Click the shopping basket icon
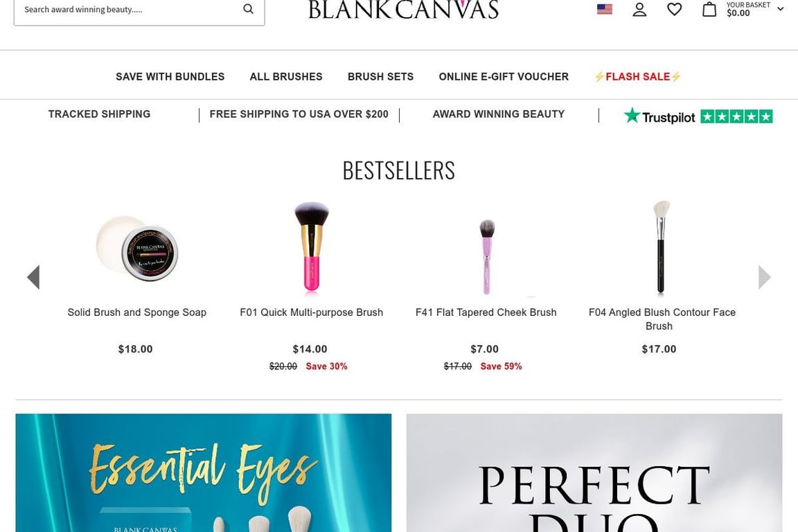Image resolution: width=798 pixels, height=532 pixels. 709,10
